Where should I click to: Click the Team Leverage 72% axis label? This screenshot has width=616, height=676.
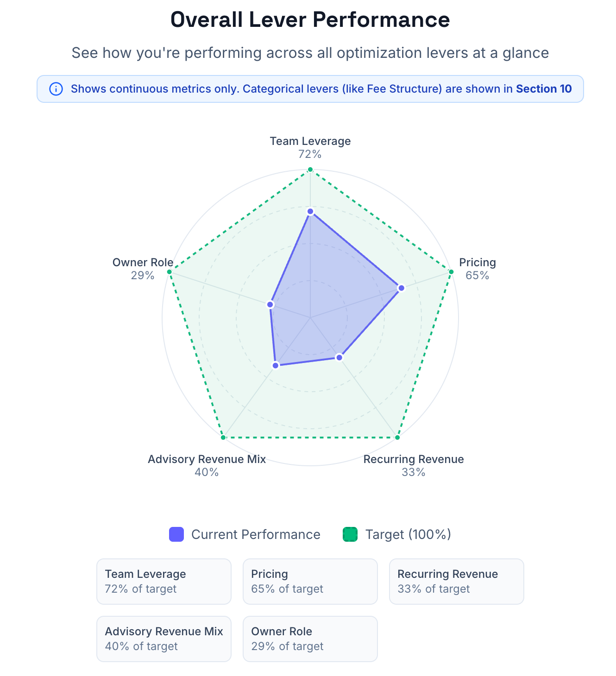[x=310, y=147]
